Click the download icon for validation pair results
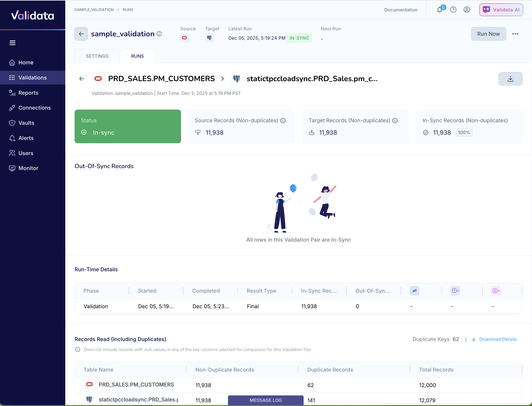Viewport: 532px width, 406px height. click(x=510, y=78)
